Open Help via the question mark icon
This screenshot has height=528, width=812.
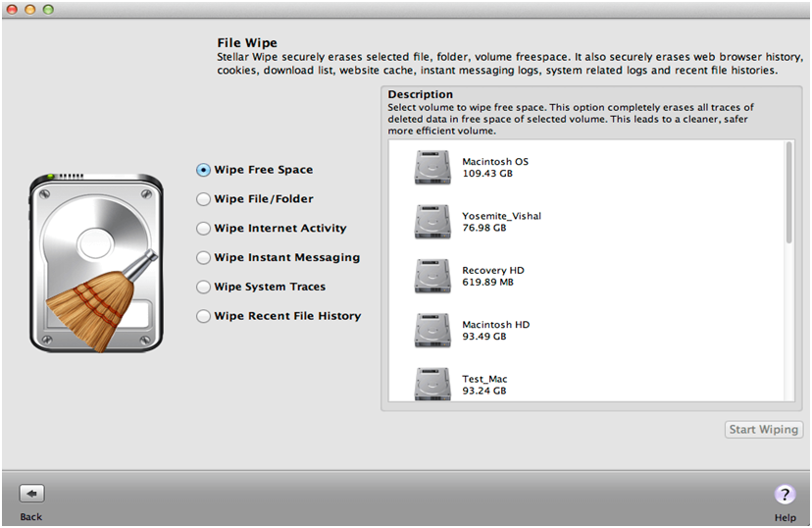click(x=785, y=494)
